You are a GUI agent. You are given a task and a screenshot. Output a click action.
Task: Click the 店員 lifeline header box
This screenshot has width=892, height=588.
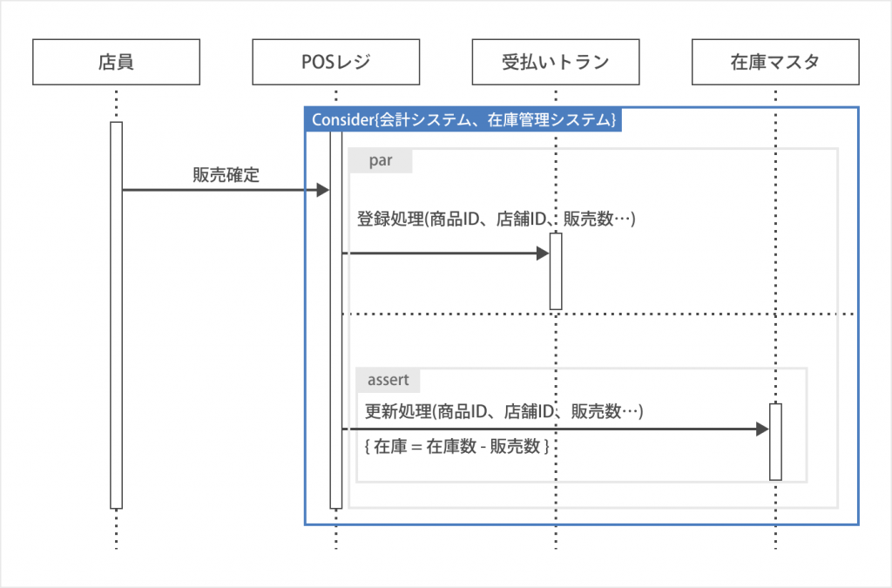pyautogui.click(x=116, y=63)
